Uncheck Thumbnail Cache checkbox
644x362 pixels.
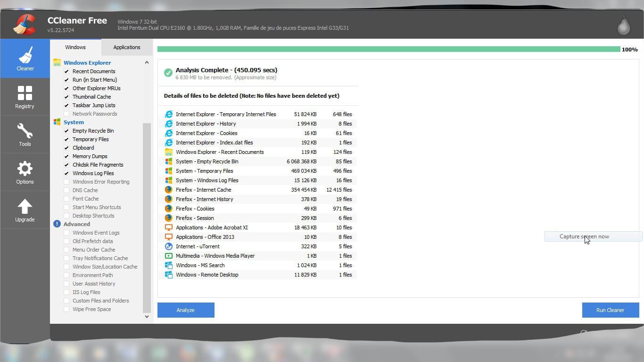(x=66, y=97)
